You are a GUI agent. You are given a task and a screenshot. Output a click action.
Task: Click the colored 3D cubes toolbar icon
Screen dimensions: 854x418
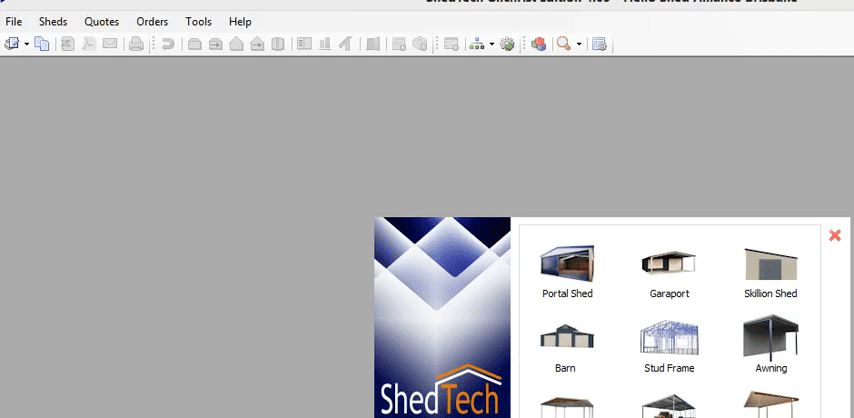tap(538, 44)
